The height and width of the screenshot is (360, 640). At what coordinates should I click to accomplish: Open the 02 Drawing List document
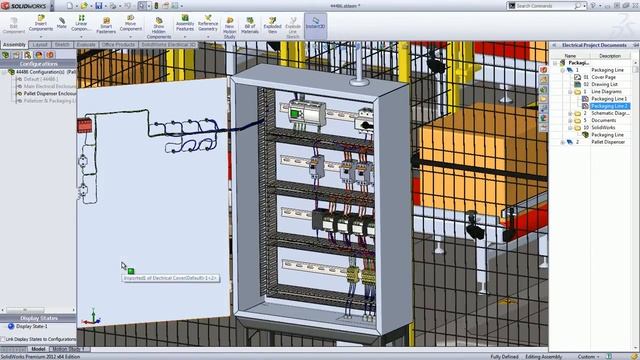pyautogui.click(x=596, y=84)
